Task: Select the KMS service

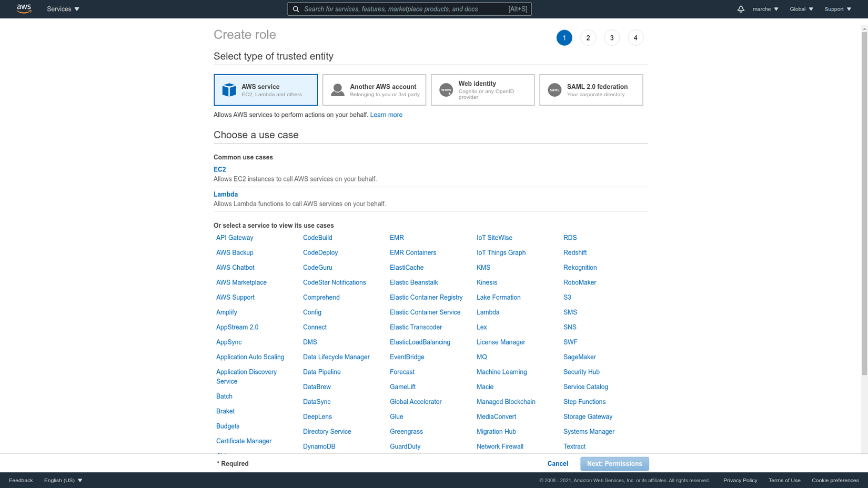Action: click(483, 268)
